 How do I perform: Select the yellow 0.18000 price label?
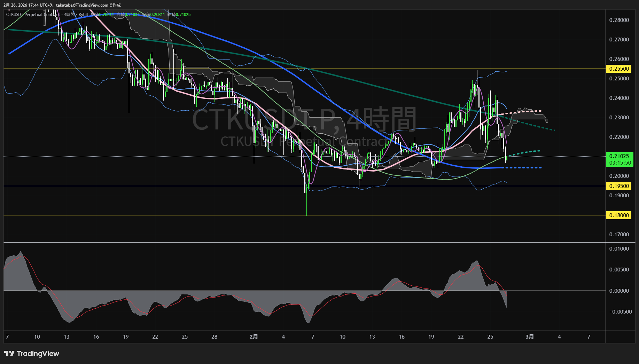pyautogui.click(x=619, y=215)
